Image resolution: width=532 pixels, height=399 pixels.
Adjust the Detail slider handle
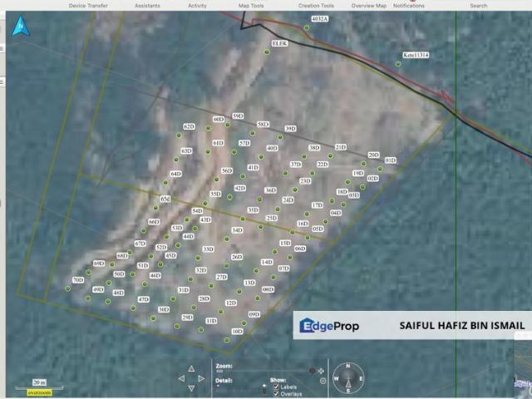coord(264,389)
